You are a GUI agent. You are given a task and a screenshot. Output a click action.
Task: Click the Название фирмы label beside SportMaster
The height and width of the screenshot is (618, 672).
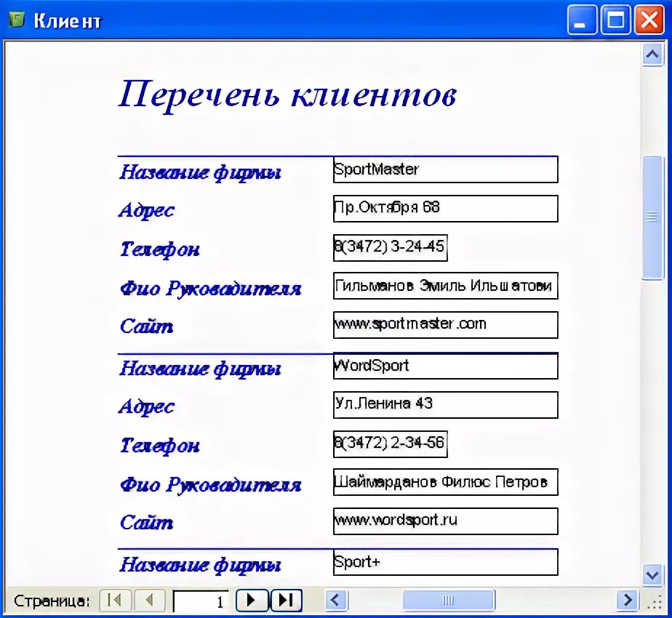pyautogui.click(x=200, y=173)
